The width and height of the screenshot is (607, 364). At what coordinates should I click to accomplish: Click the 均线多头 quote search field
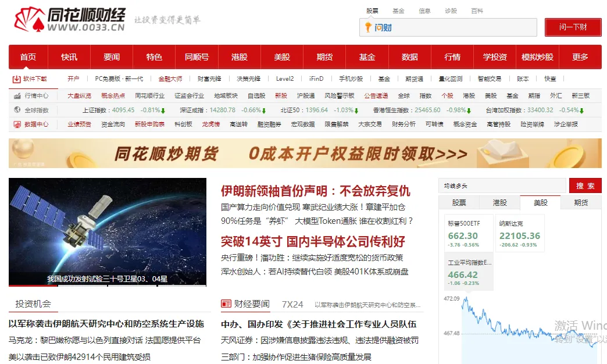502,186
